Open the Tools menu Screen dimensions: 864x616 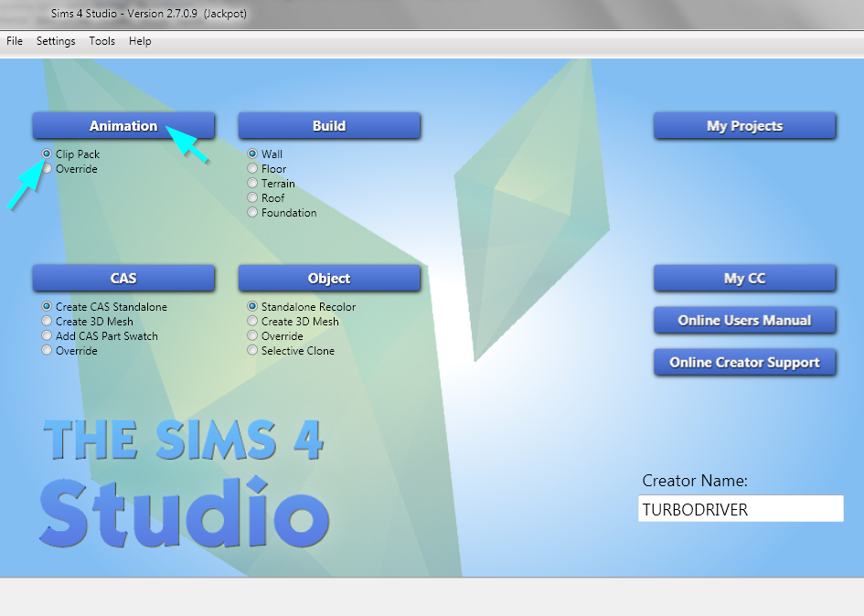point(101,41)
